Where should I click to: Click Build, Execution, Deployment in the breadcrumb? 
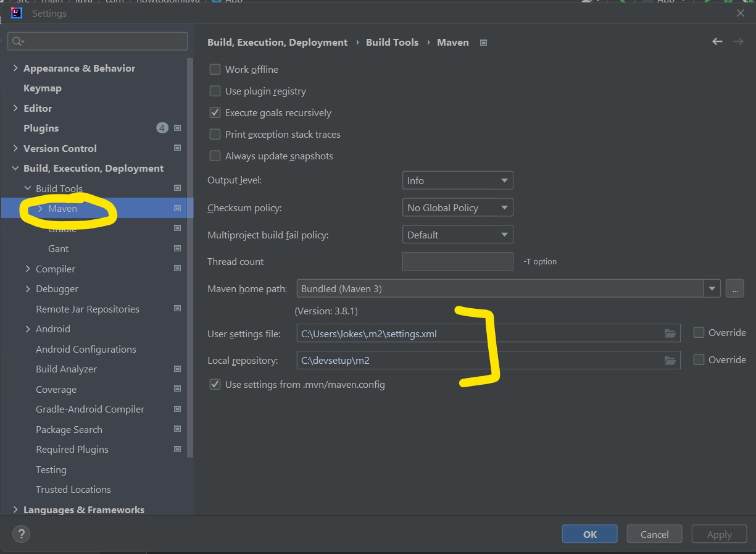277,42
